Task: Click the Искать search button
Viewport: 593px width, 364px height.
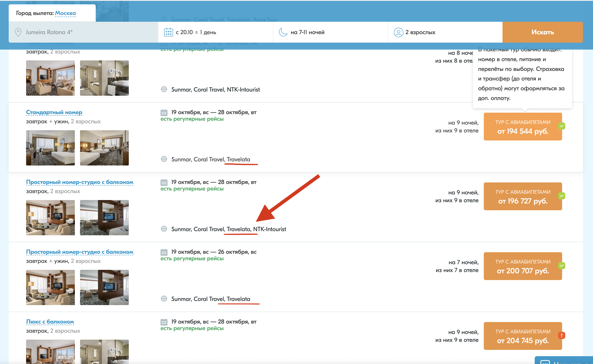Action: (543, 32)
